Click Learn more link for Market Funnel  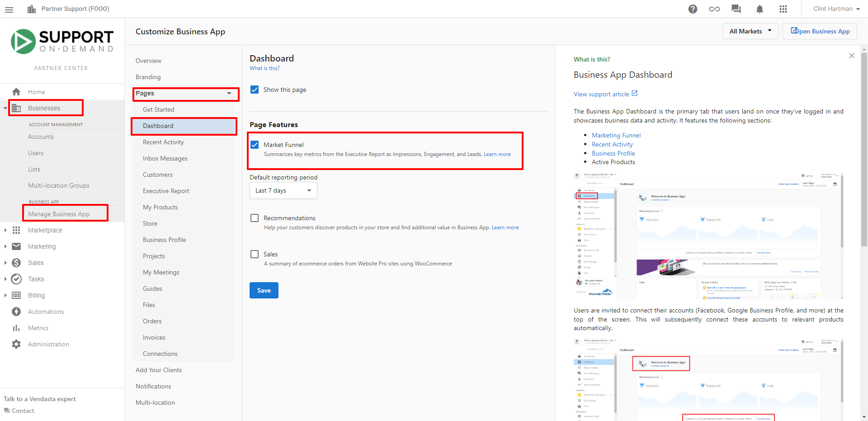click(497, 154)
